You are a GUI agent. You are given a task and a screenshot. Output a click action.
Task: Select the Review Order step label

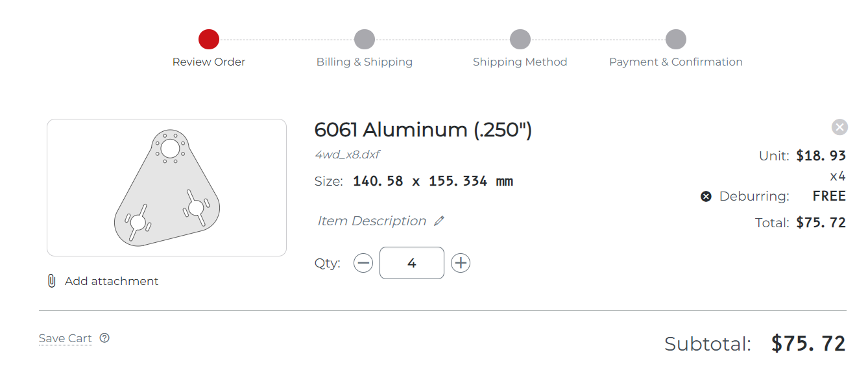[x=209, y=62]
